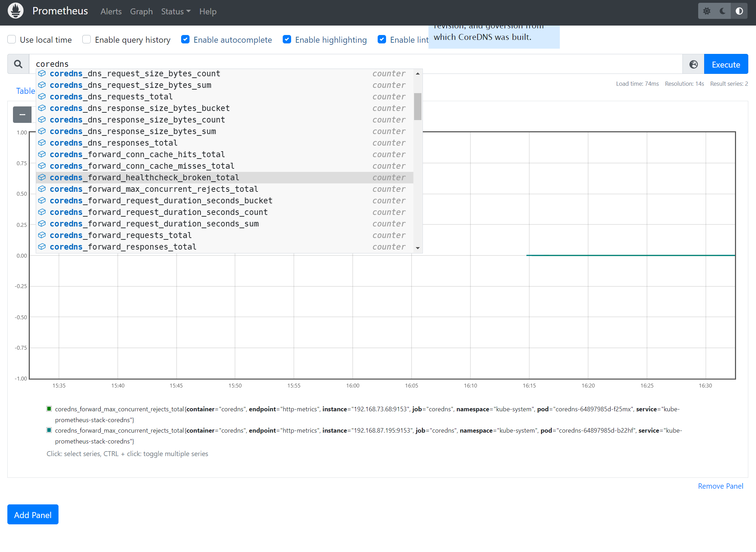756x552 pixels.
Task: Click cube icon beside coredns_forward_conn_cache_hits_total
Action: click(42, 154)
